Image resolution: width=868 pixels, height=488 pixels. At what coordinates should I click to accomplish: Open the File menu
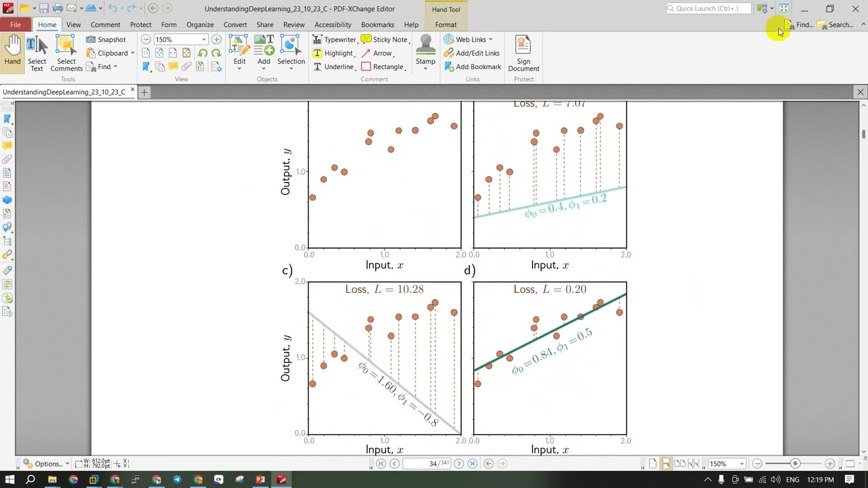click(15, 24)
